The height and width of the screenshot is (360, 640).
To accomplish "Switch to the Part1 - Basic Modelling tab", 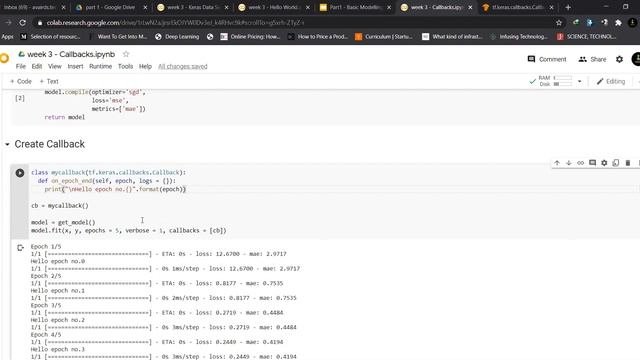I will pos(355,7).
